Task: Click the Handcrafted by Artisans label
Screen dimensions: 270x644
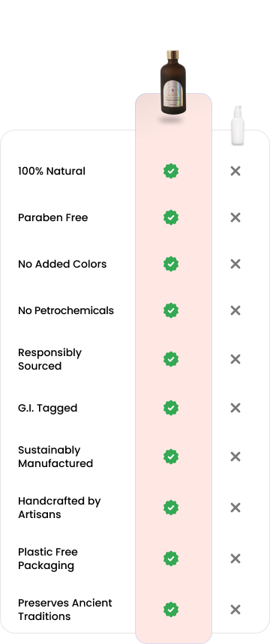Action: point(59,508)
